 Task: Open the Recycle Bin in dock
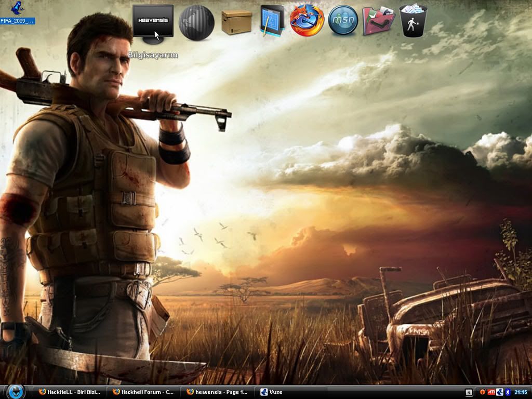[x=413, y=21]
